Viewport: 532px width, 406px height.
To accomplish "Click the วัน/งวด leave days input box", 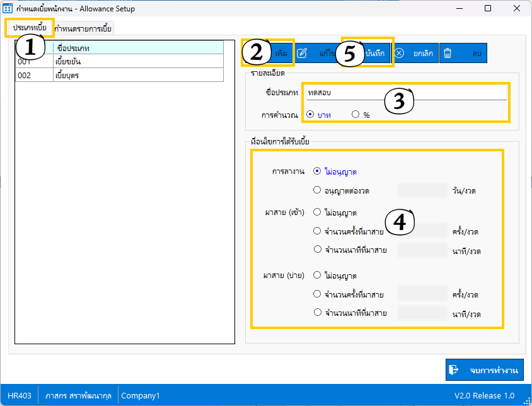I will tap(422, 190).
